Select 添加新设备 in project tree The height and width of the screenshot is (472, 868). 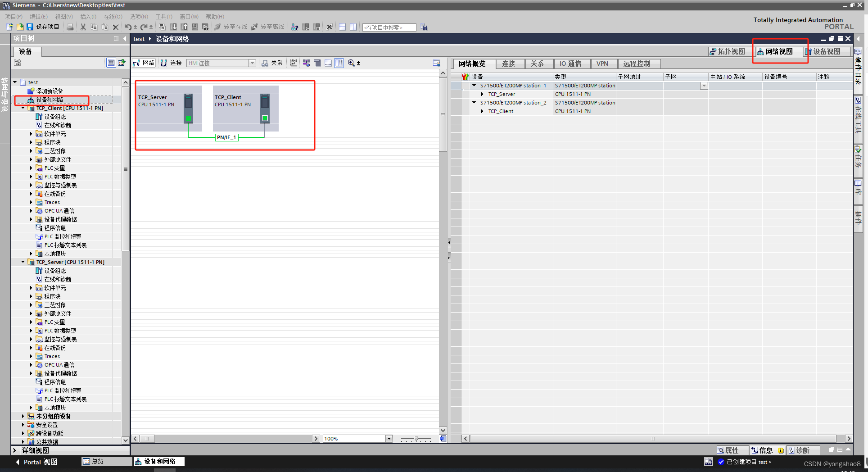[50, 91]
